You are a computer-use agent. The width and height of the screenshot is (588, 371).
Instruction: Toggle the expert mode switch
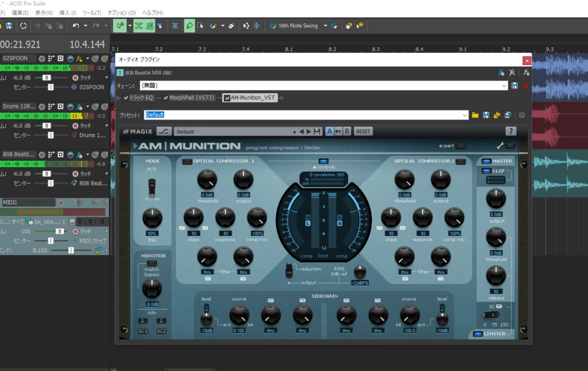coord(461,146)
